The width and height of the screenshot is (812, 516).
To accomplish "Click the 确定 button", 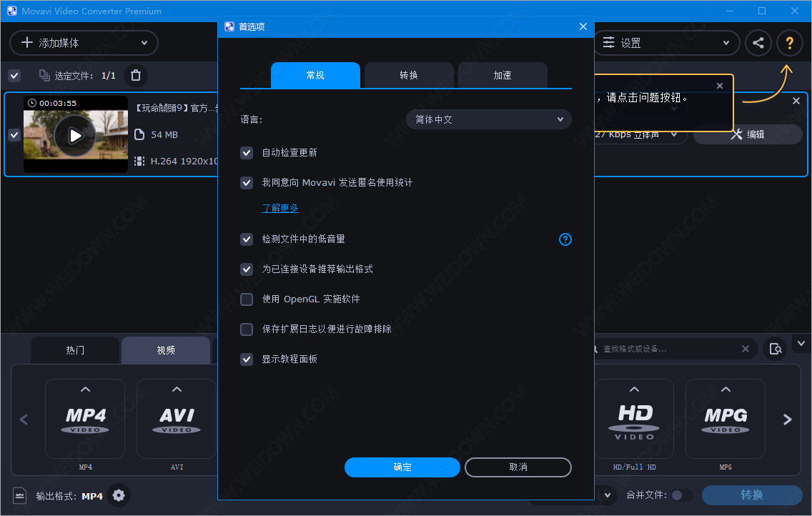I will coord(402,467).
